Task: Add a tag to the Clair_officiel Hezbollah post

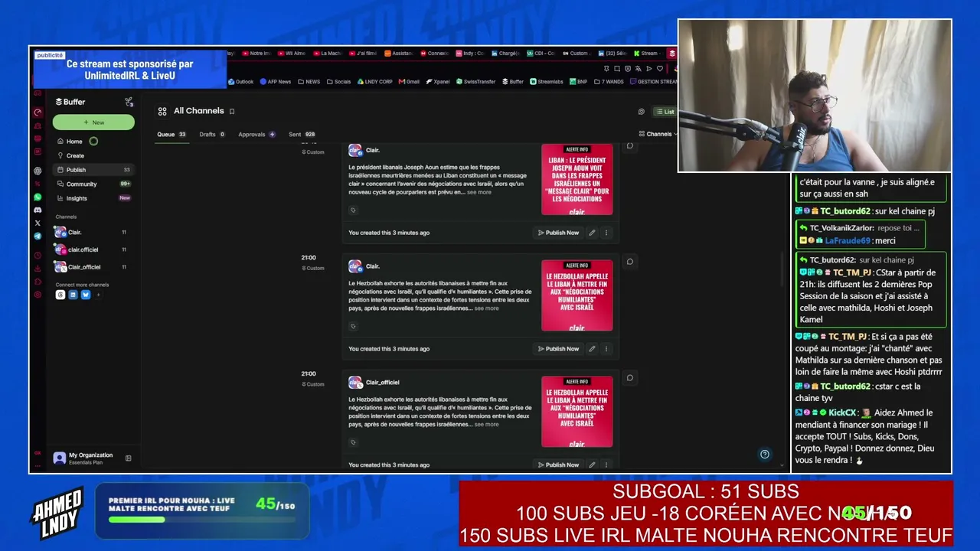Action: [x=353, y=442]
